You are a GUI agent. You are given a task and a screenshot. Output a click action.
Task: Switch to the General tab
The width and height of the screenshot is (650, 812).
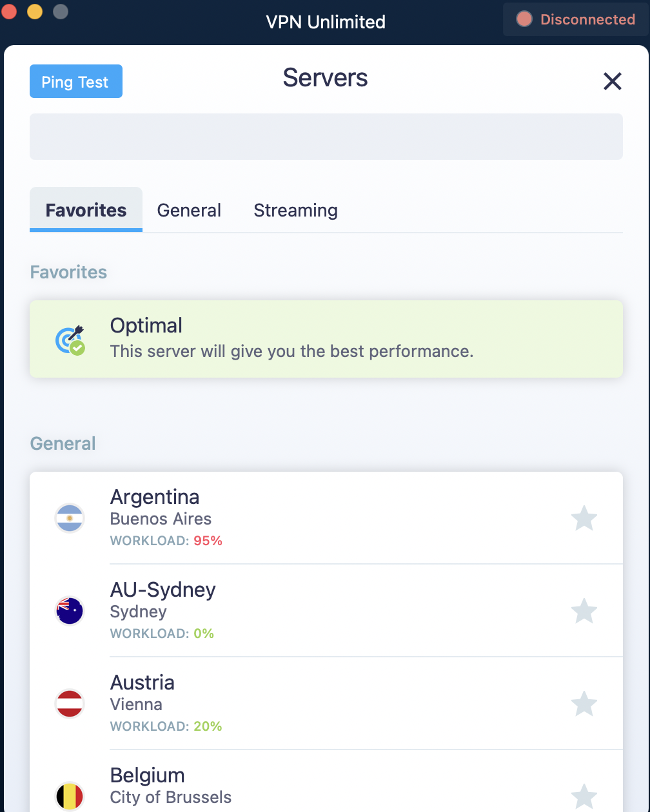[189, 210]
